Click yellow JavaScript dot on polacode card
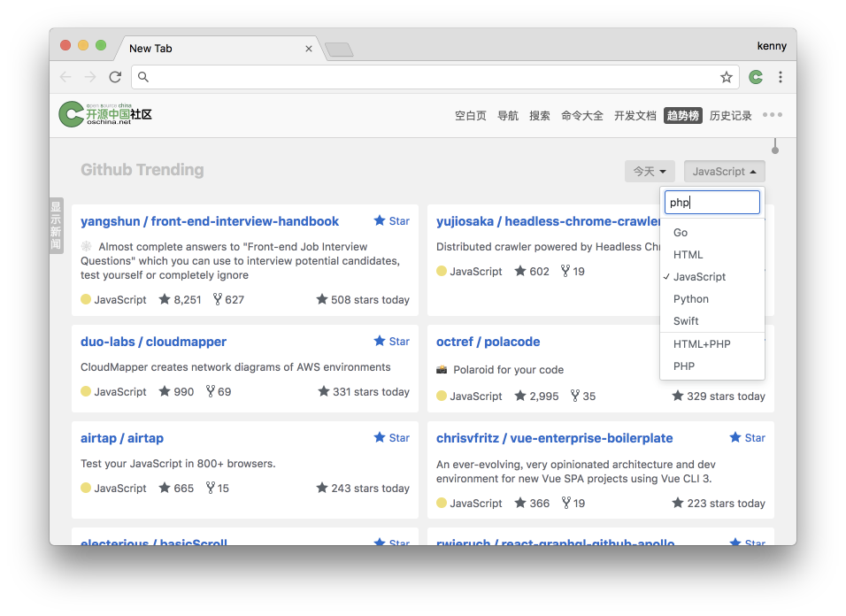This screenshot has width=846, height=616. (x=442, y=396)
